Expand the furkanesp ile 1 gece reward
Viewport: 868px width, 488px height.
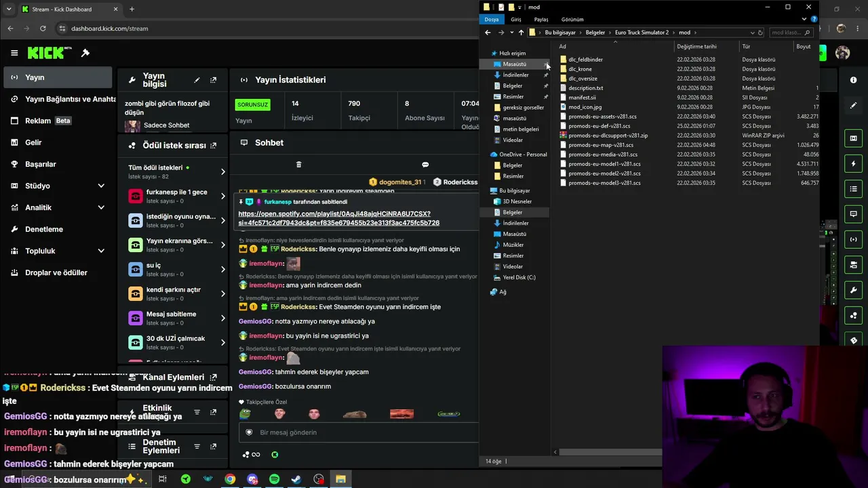[x=223, y=196]
